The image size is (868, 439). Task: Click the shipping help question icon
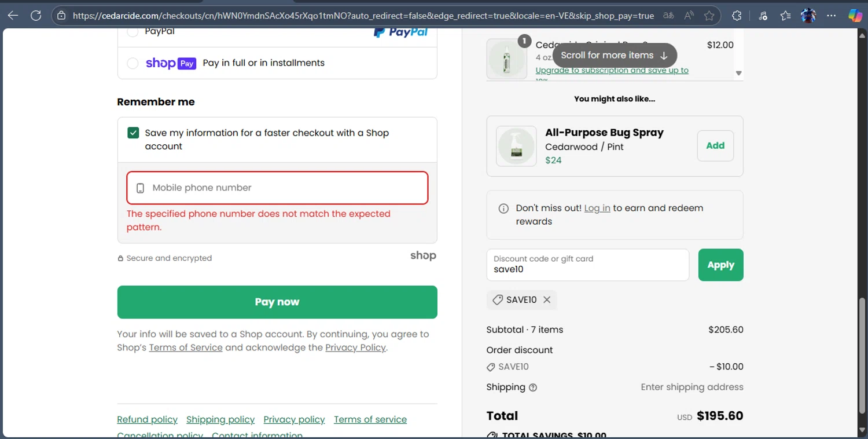533,387
